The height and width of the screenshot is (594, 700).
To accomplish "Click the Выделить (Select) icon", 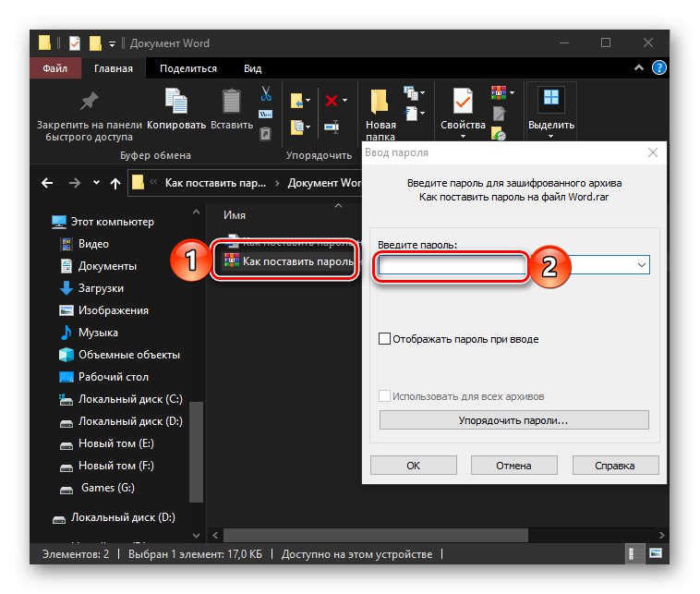I will [x=551, y=97].
